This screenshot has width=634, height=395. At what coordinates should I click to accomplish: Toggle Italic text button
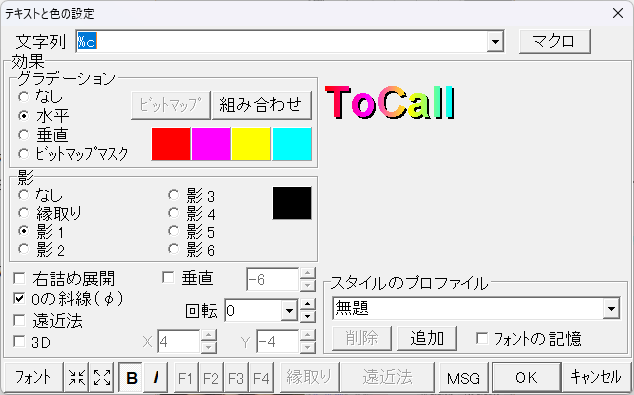pyautogui.click(x=156, y=378)
